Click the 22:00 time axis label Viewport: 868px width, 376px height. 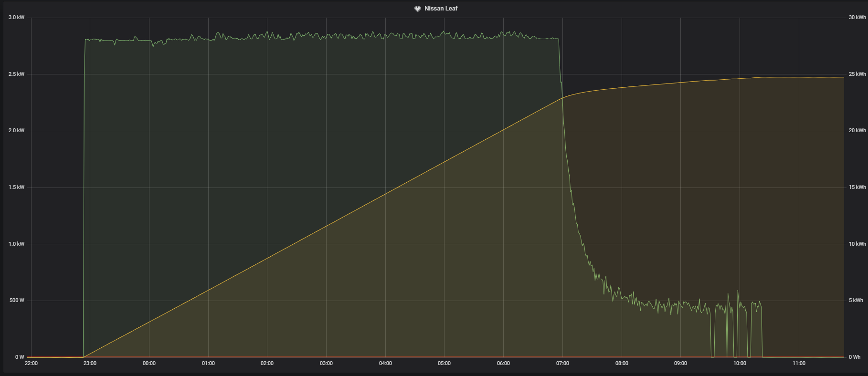[31, 364]
